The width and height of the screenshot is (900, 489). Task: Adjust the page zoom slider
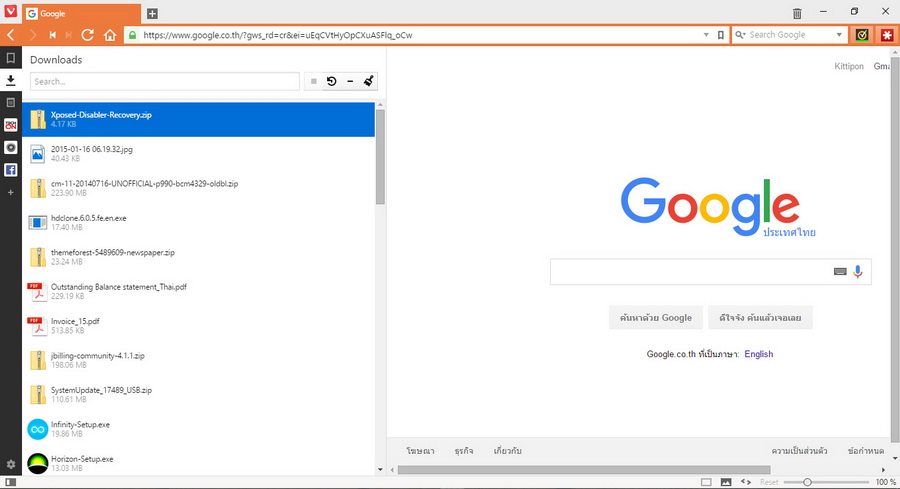[x=808, y=482]
